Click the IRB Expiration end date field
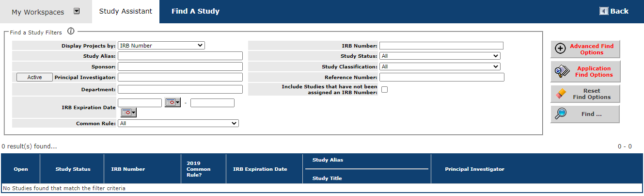This screenshot has height=196, width=644. pos(212,103)
